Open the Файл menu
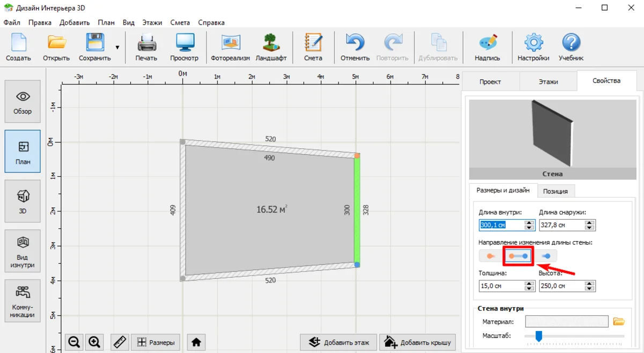This screenshot has width=644, height=353. (12, 23)
